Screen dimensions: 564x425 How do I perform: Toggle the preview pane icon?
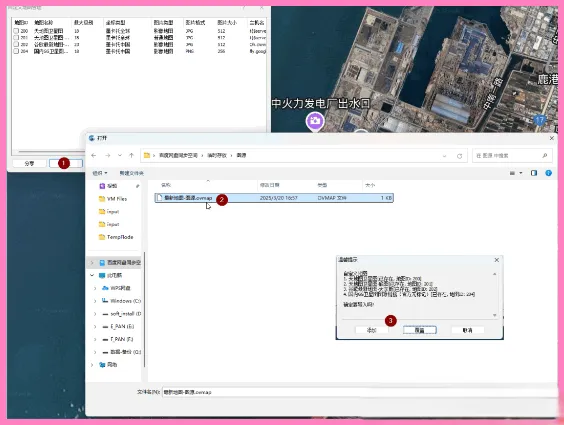[534, 173]
